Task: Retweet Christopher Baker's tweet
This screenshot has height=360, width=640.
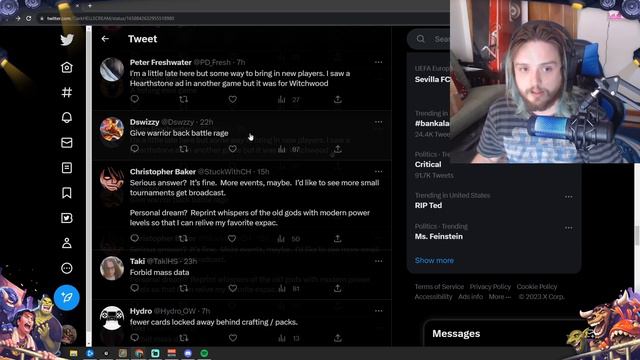Action: (183, 238)
